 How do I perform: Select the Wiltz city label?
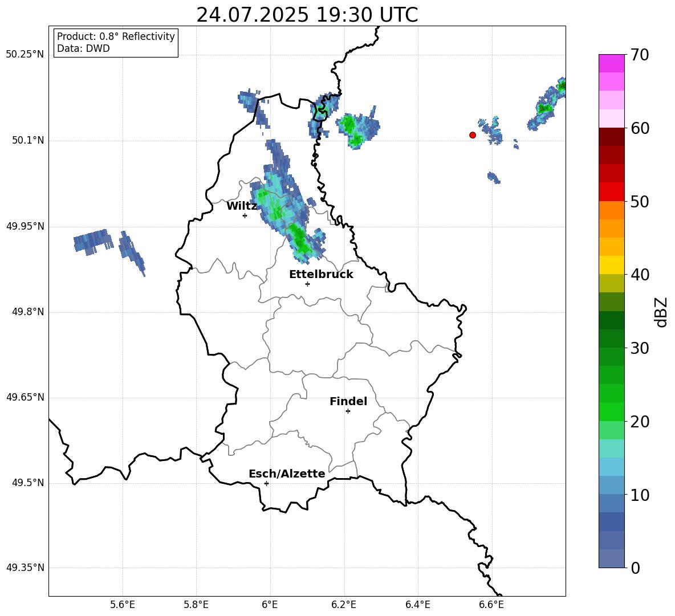(x=242, y=206)
